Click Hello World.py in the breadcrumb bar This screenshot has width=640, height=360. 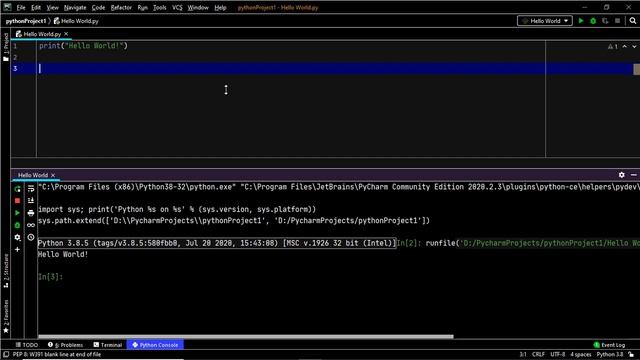pyautogui.click(x=76, y=21)
